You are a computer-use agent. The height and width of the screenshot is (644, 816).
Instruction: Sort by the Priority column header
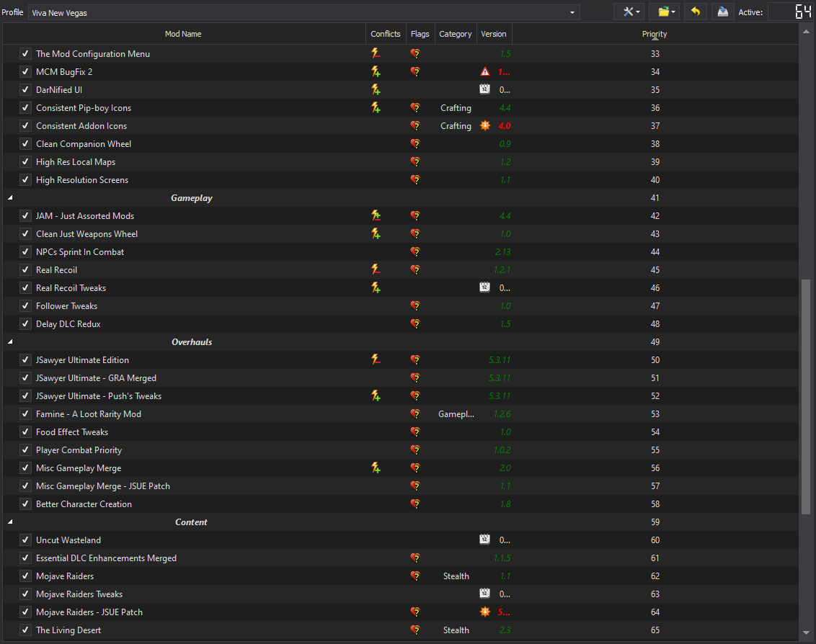click(655, 34)
